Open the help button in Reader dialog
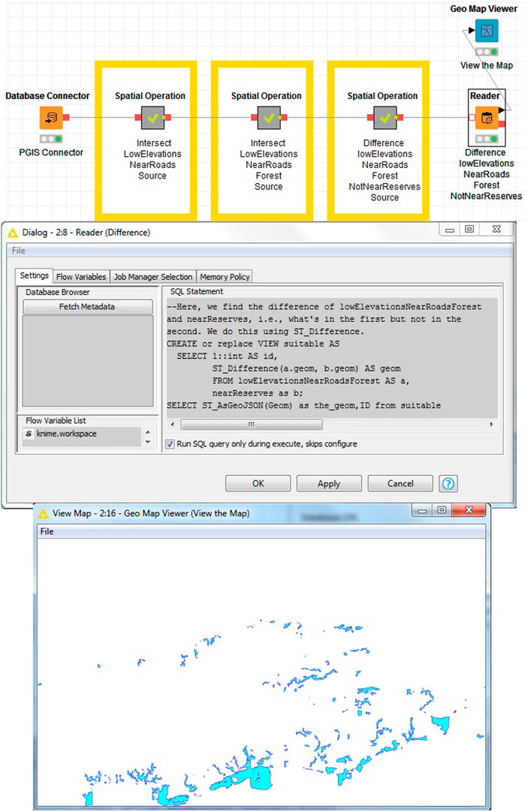 coord(448,484)
